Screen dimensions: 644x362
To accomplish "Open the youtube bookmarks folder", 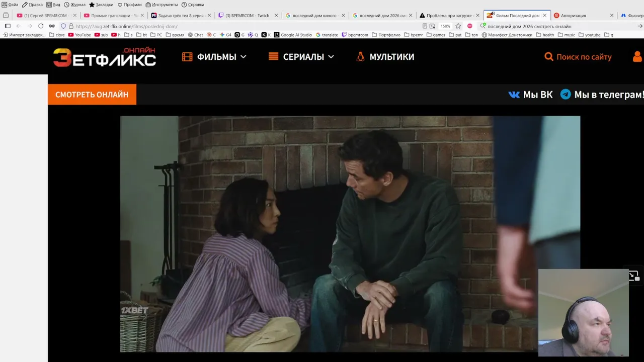I will coord(590,35).
